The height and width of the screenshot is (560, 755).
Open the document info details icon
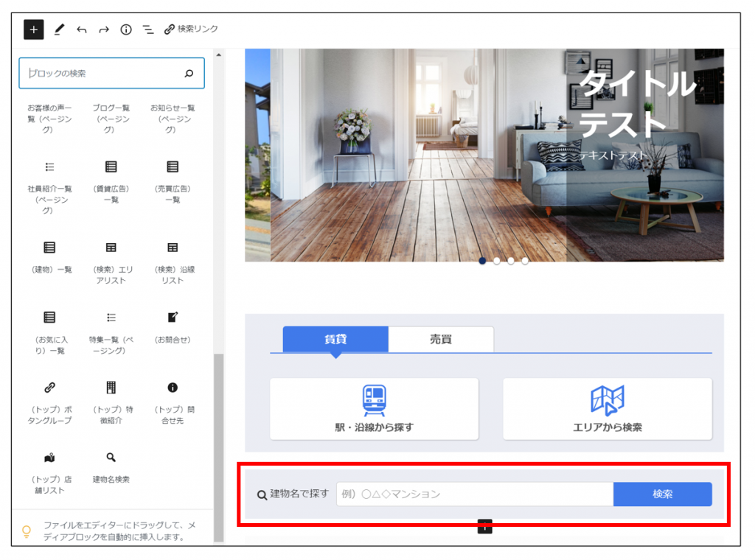[x=126, y=29]
